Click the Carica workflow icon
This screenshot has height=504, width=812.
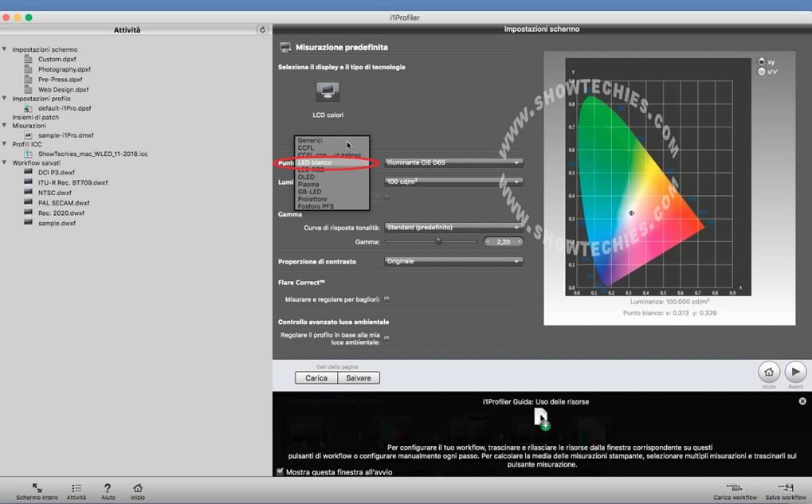[x=735, y=487]
